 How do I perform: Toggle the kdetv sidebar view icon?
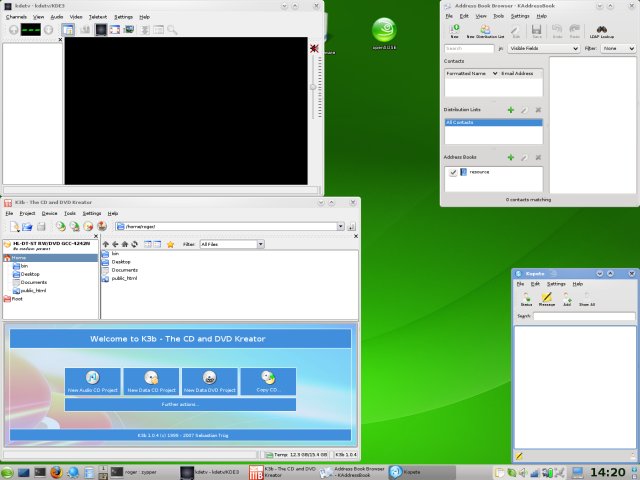pyautogui.click(x=68, y=29)
